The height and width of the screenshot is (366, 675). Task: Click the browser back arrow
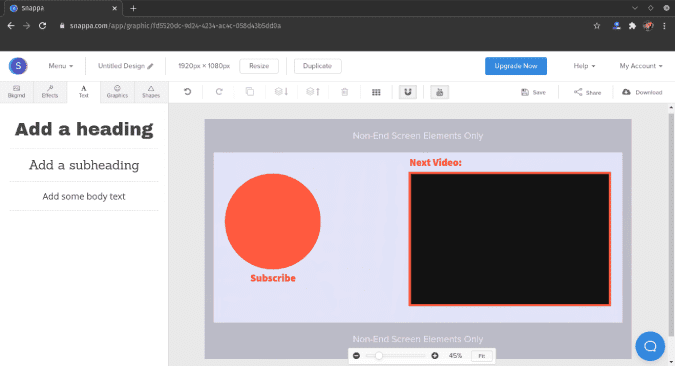click(x=11, y=26)
